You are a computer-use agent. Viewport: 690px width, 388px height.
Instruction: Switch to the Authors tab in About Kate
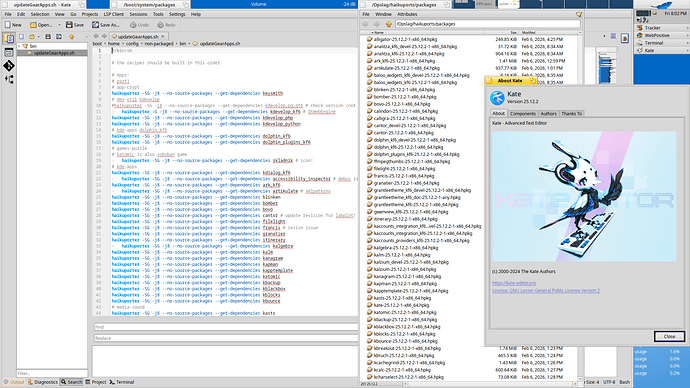tap(548, 113)
